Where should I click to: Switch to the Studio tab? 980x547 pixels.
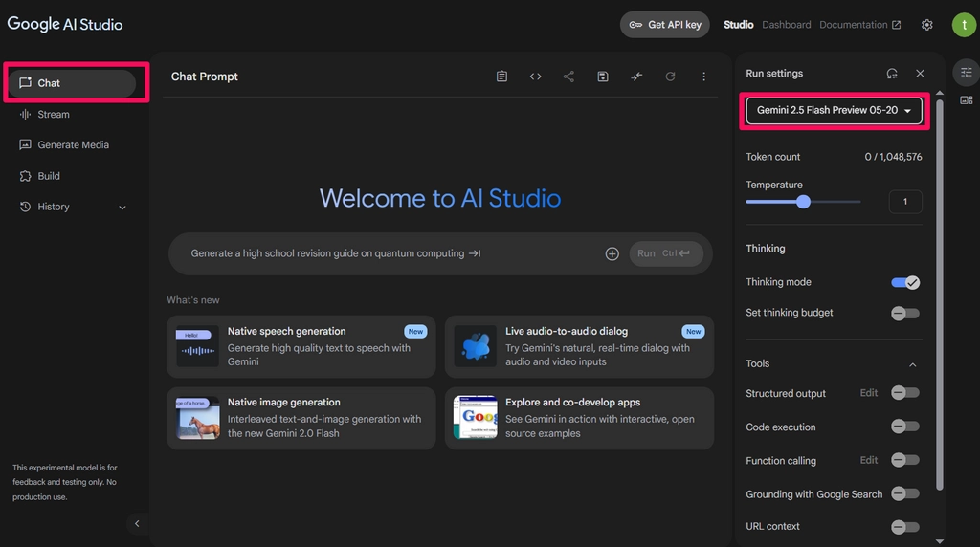738,25
